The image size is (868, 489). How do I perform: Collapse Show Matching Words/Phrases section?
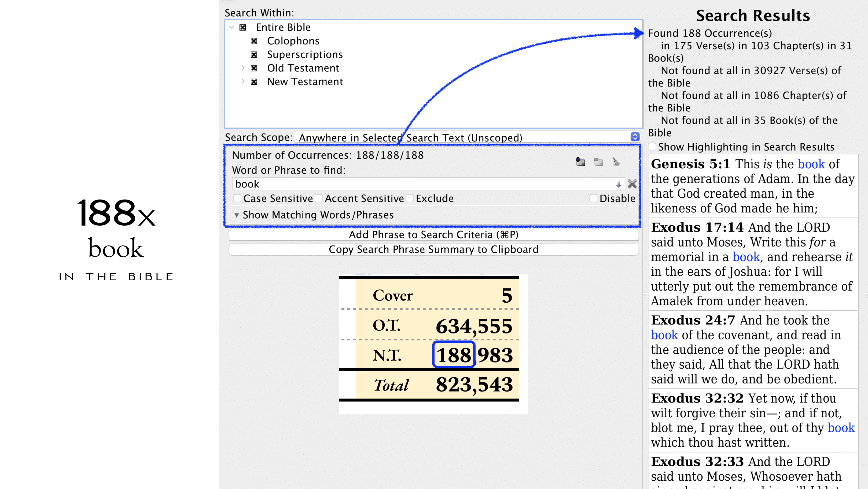coord(237,215)
